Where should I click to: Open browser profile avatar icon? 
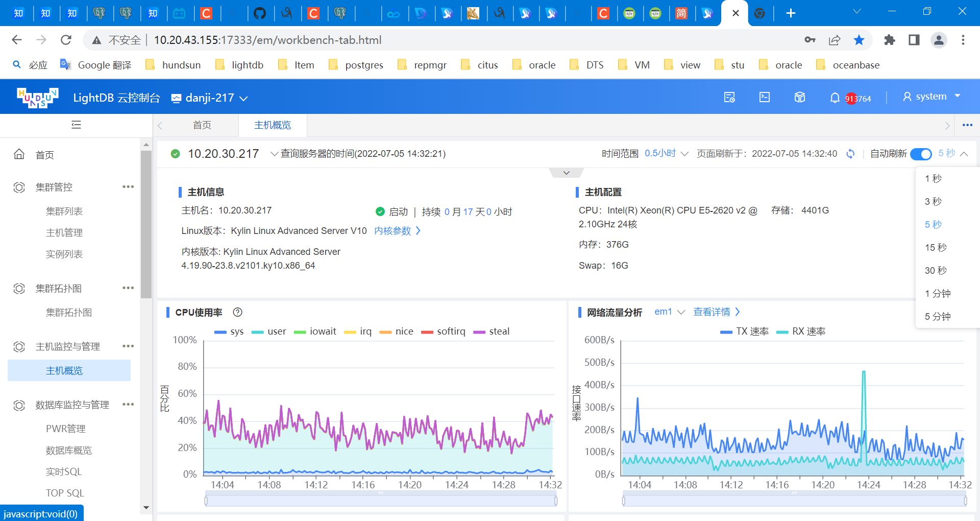click(939, 40)
